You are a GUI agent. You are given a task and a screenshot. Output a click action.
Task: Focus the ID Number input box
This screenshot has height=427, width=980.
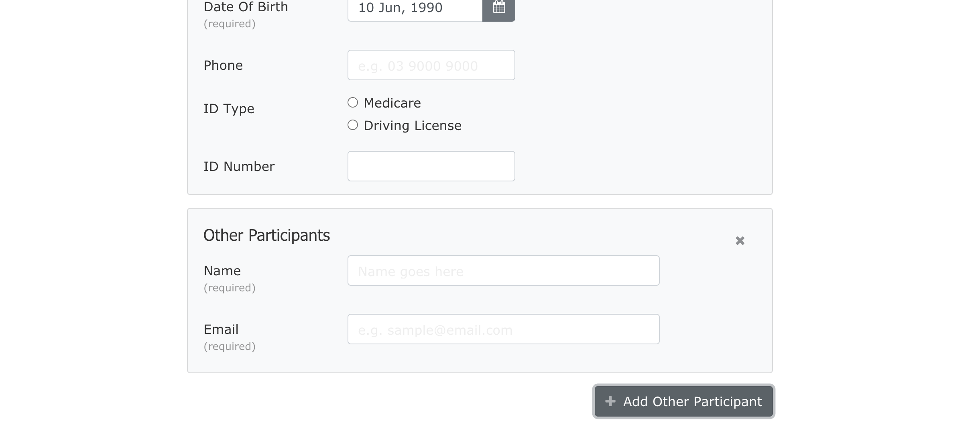click(431, 166)
